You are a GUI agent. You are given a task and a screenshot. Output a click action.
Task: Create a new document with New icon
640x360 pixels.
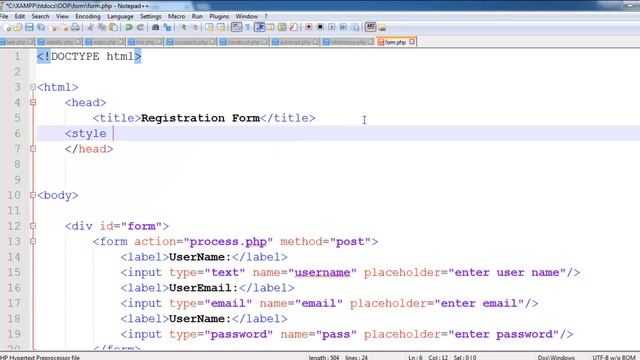click(x=7, y=27)
